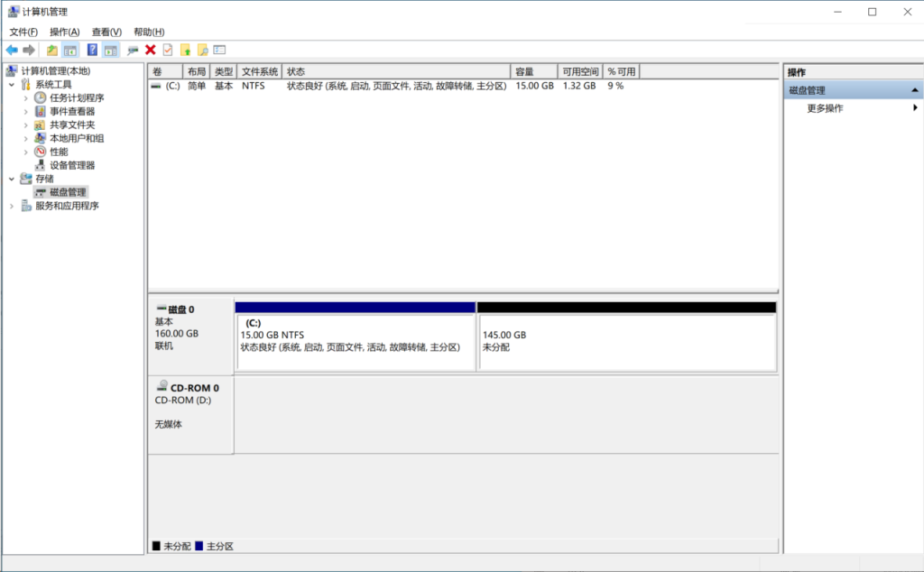Click the Forward navigation arrow icon
This screenshot has width=924, height=572.
tap(27, 49)
